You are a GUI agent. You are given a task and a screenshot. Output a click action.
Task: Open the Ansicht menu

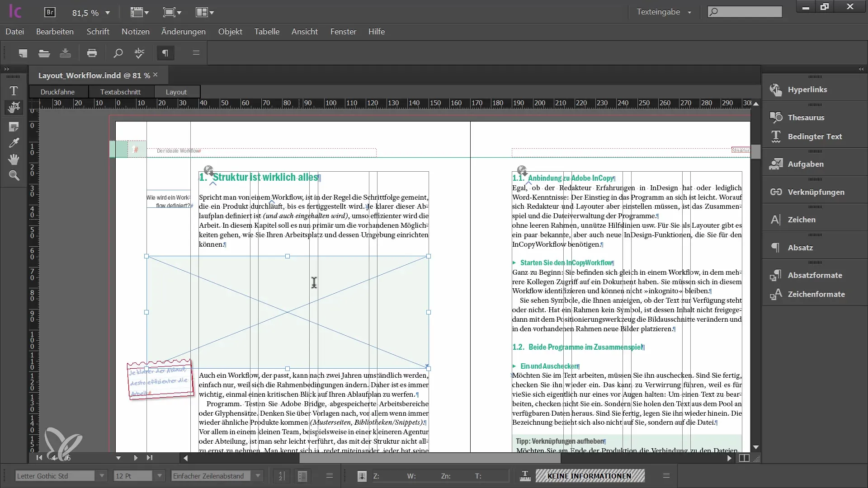click(304, 31)
